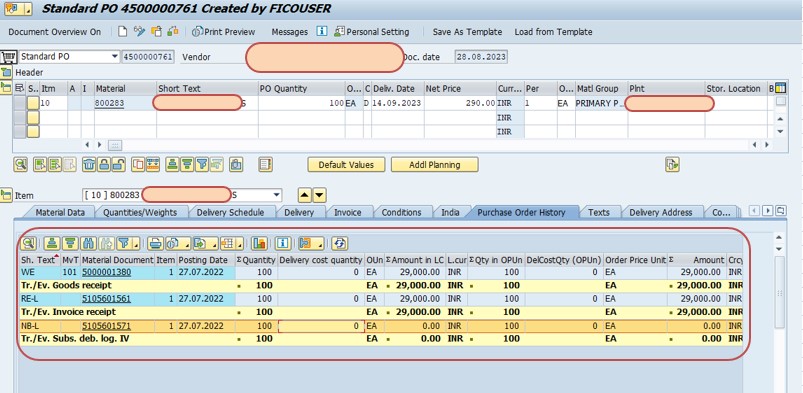Go to next item with down arrow
Screen dimensions: 803x393
[x=319, y=195]
